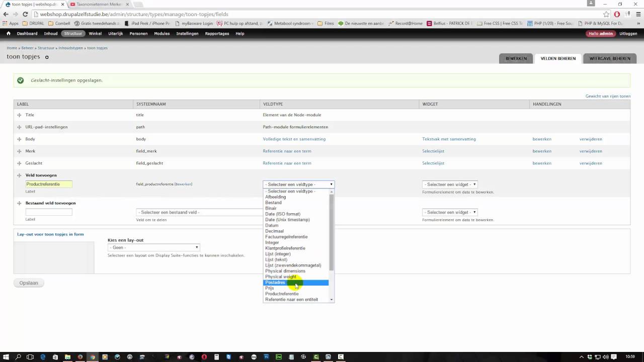Click the drag handle for Veld toevoegen row
The image size is (644, 362).
[19, 175]
